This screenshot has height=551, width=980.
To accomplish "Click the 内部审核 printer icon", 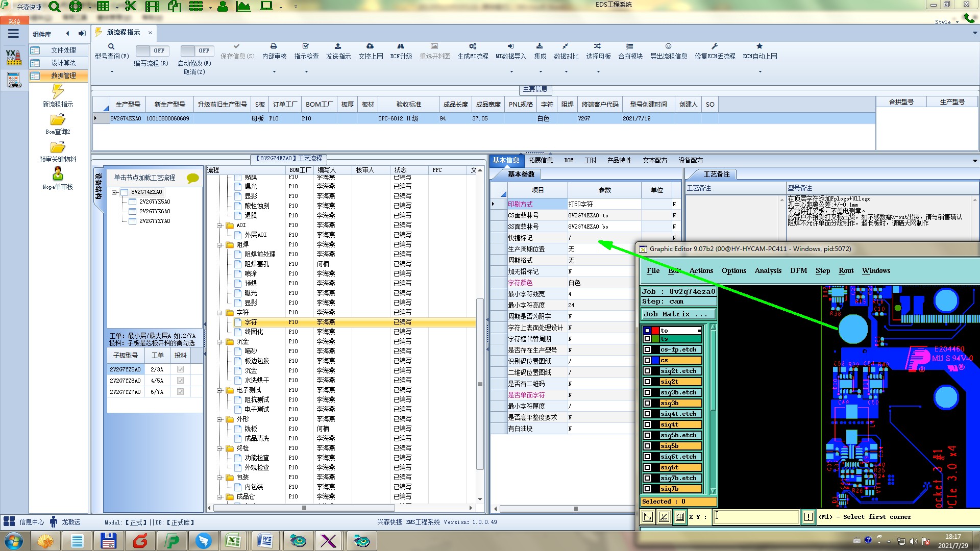I will [x=274, y=46].
